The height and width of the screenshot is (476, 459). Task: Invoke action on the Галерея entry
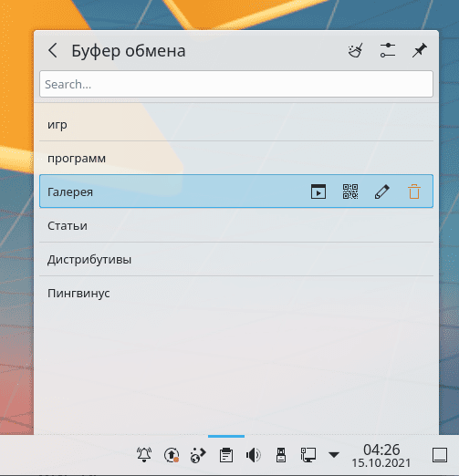[318, 191]
